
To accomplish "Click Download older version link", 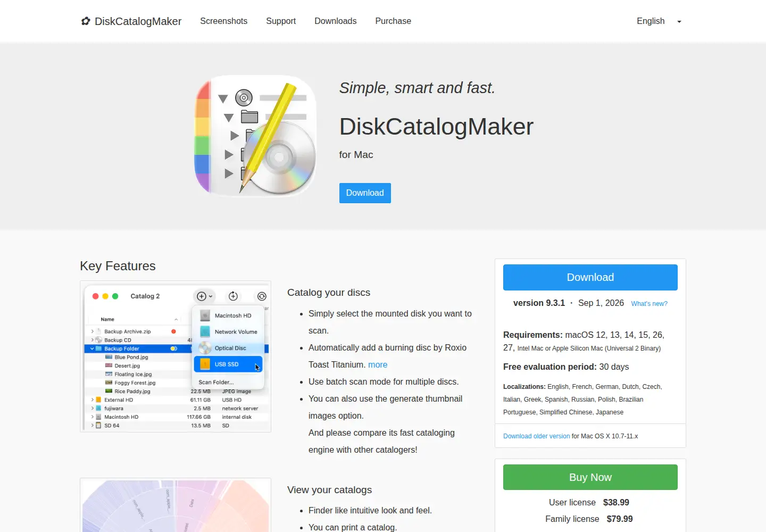I will (536, 436).
